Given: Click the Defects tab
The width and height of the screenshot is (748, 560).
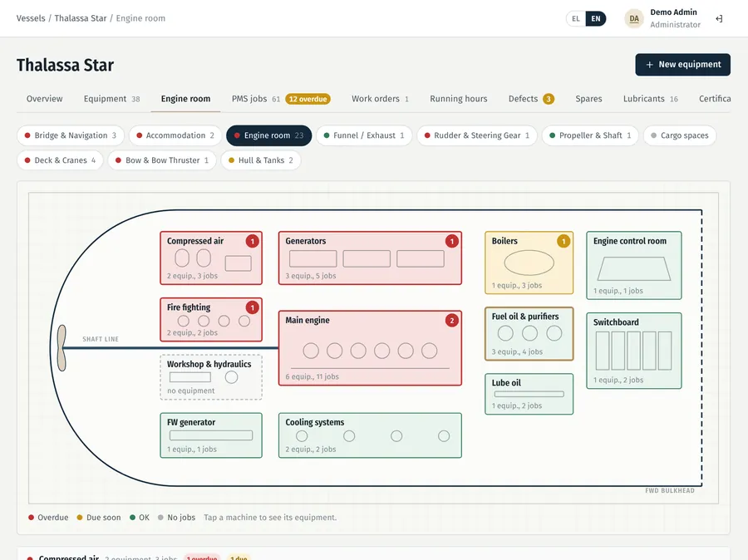Looking at the screenshot, I should click(x=531, y=99).
